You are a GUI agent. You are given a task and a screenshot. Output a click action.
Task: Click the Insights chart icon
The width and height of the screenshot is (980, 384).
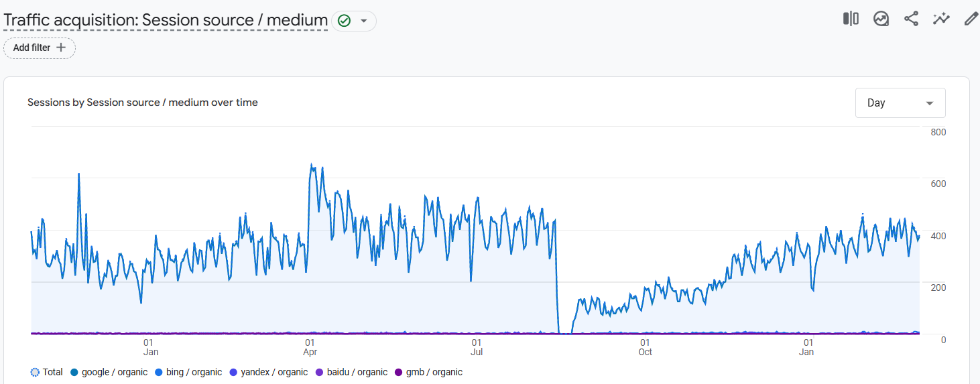[x=881, y=19]
